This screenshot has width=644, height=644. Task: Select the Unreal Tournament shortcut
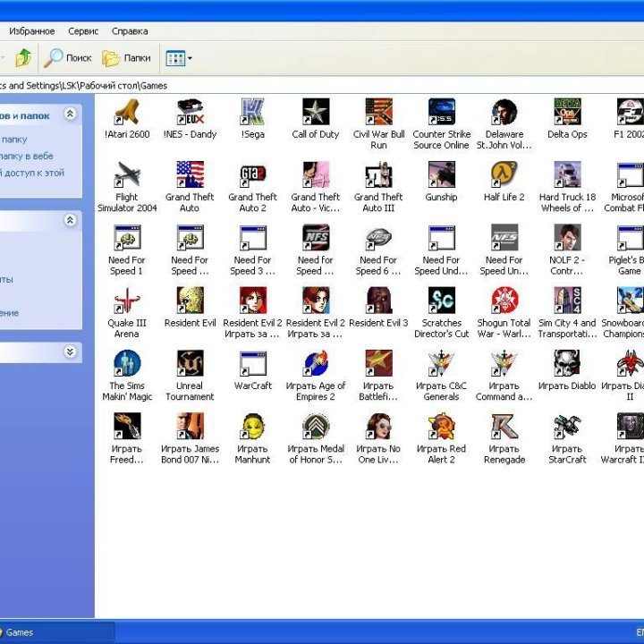pos(190,364)
